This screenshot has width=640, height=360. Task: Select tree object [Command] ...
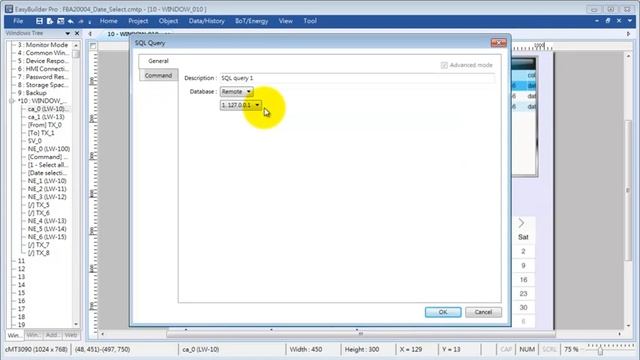[48, 157]
